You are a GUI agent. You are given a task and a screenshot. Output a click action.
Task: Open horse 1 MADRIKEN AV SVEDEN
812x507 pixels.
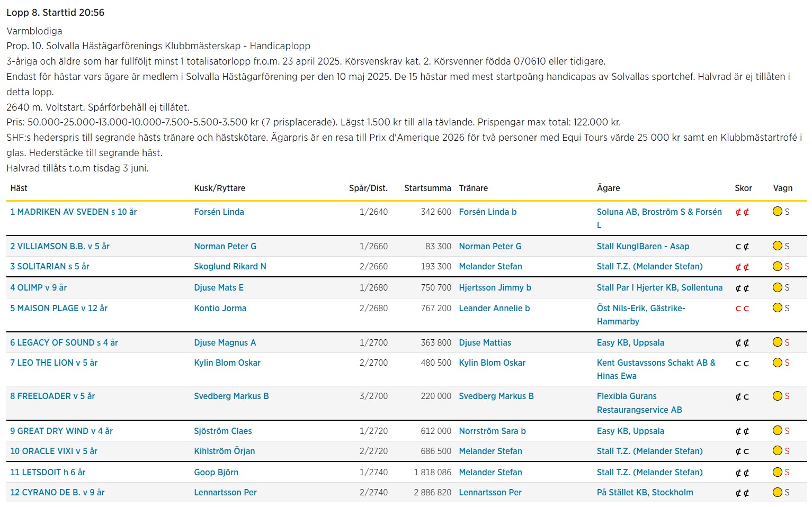[x=74, y=212]
